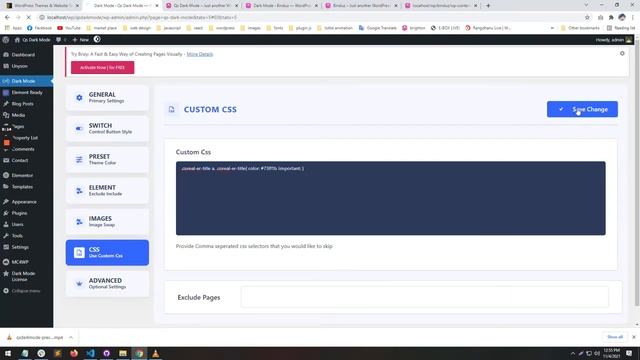Click the browser back arrow
Viewport: 640px width, 360px height.
click(x=7, y=17)
